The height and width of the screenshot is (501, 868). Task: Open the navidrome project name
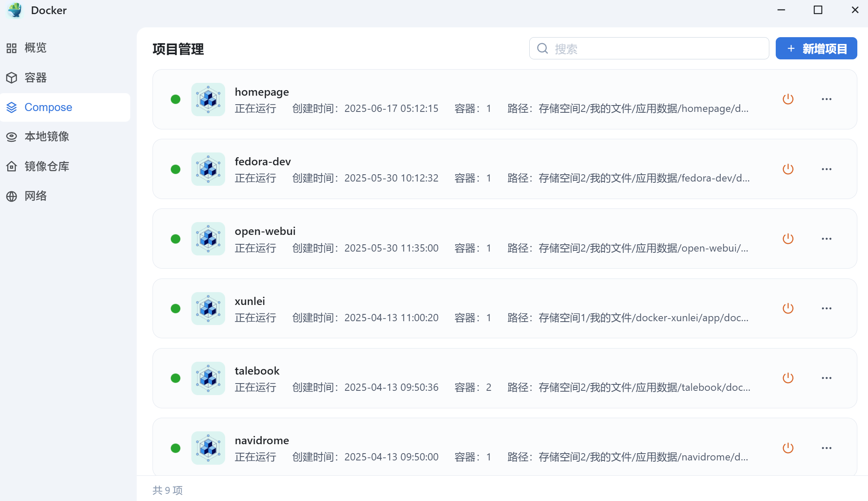pyautogui.click(x=262, y=440)
